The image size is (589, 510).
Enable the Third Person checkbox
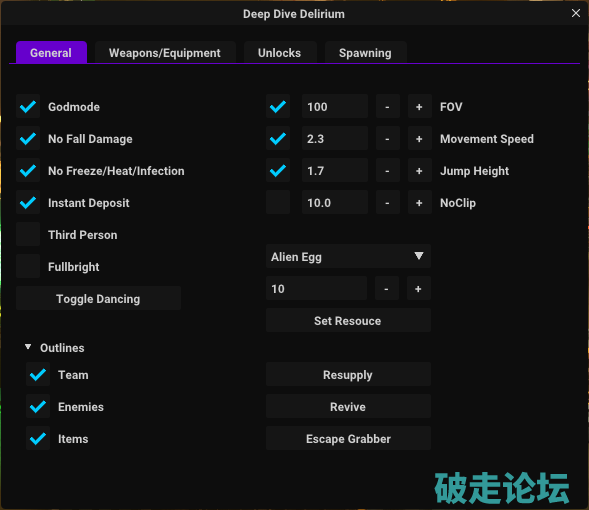tap(28, 234)
